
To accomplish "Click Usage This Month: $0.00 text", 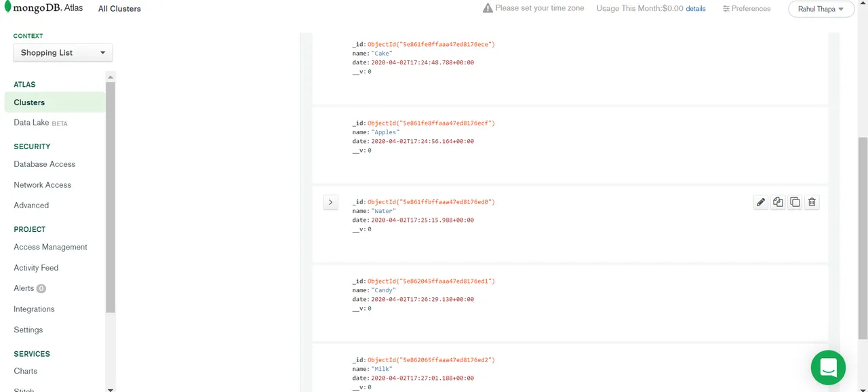I will tap(640, 9).
